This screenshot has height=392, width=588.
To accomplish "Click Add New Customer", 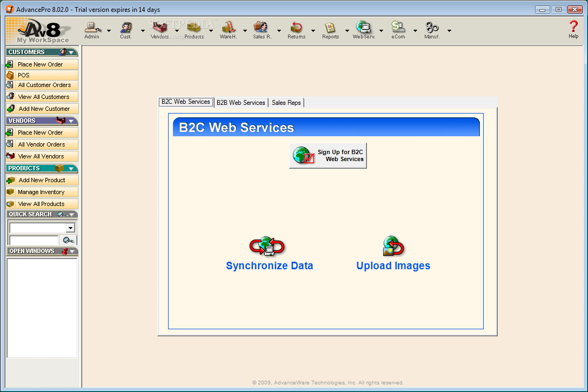I will coord(42,109).
